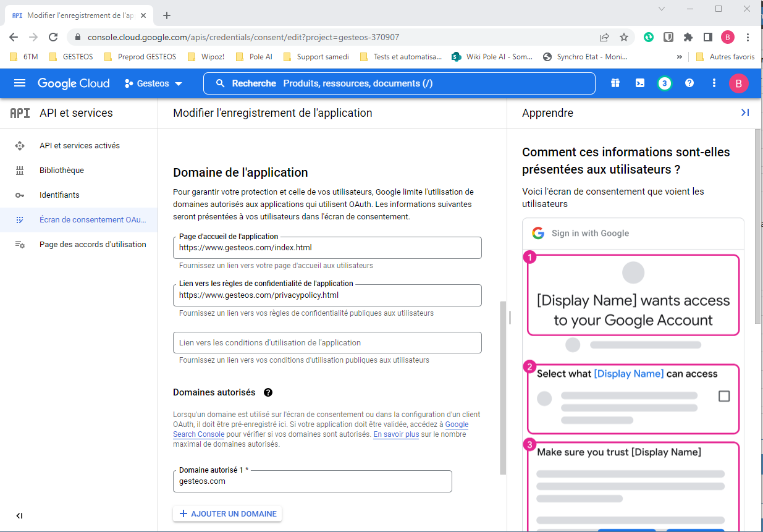The image size is (763, 532).
Task: Open the Google Cloud hamburger navigation menu
Action: [x=20, y=83]
